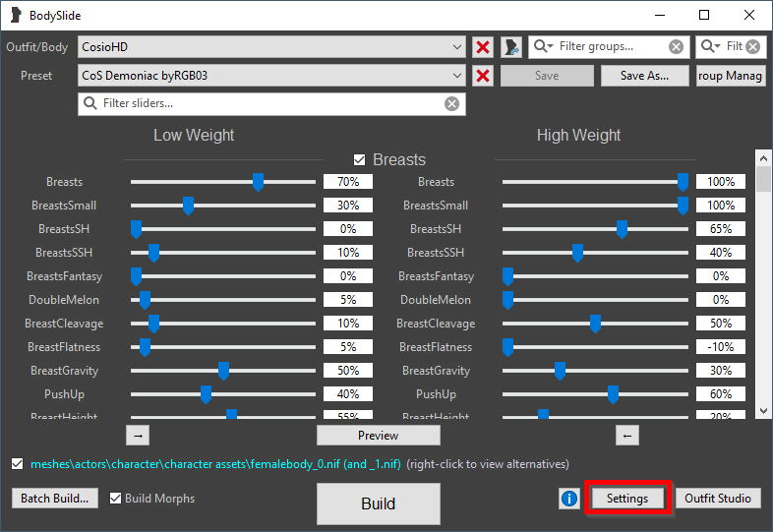Clear the Filter sliders field
Viewport: 773px width, 532px height.
[451, 103]
